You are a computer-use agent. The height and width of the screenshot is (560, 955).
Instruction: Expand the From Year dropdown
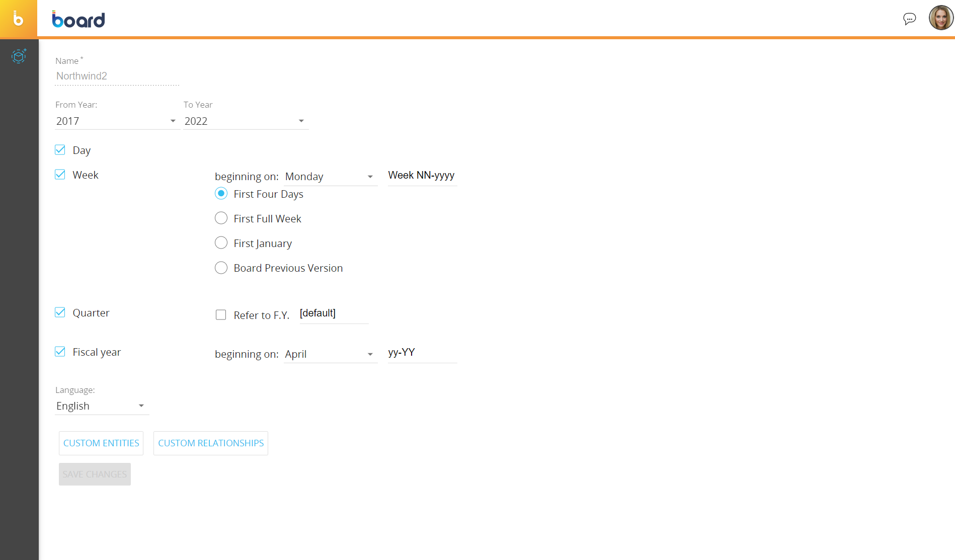coord(117,121)
